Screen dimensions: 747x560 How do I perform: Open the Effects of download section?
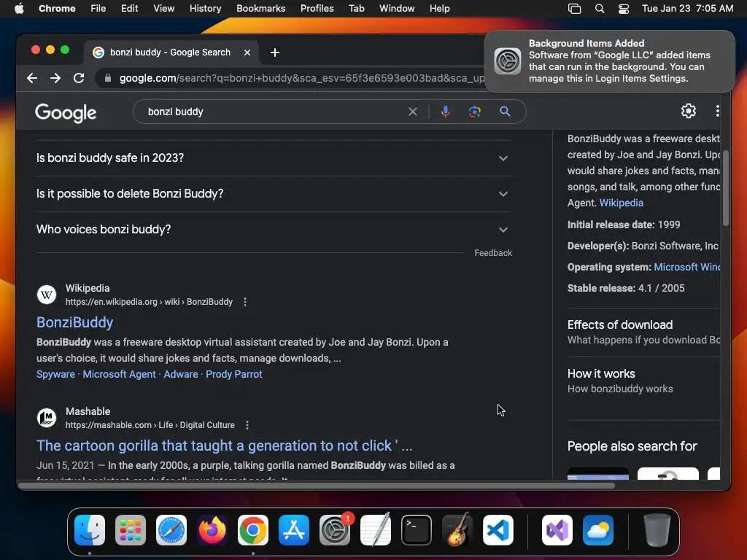pos(643,332)
